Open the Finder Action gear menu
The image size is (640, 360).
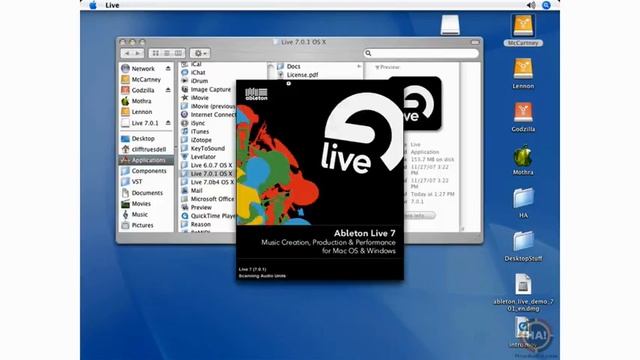click(x=200, y=53)
